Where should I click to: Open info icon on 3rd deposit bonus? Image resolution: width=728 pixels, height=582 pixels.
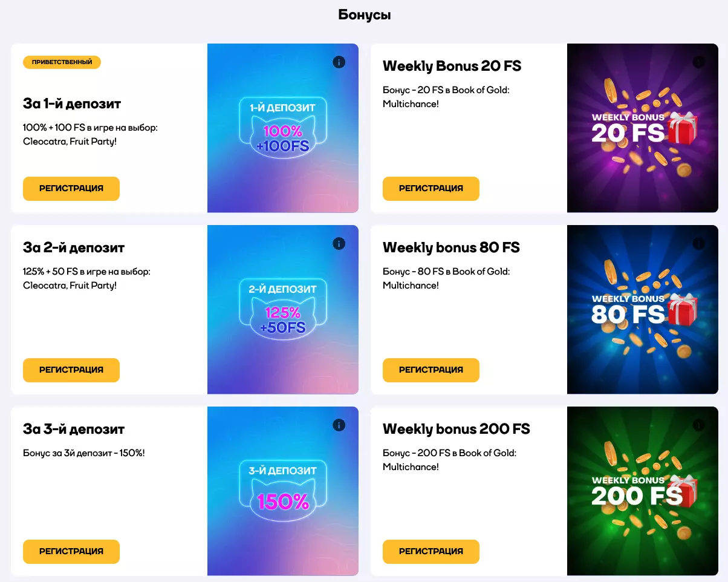pyautogui.click(x=339, y=425)
